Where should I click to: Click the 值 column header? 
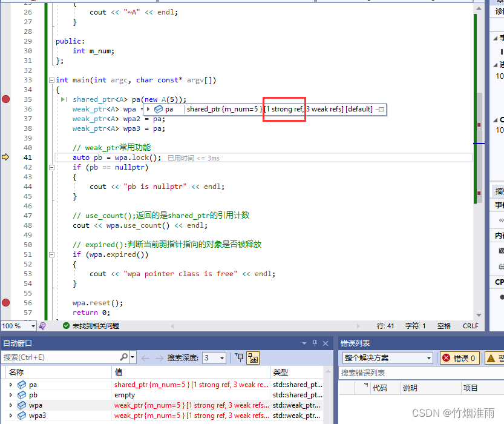coord(191,372)
